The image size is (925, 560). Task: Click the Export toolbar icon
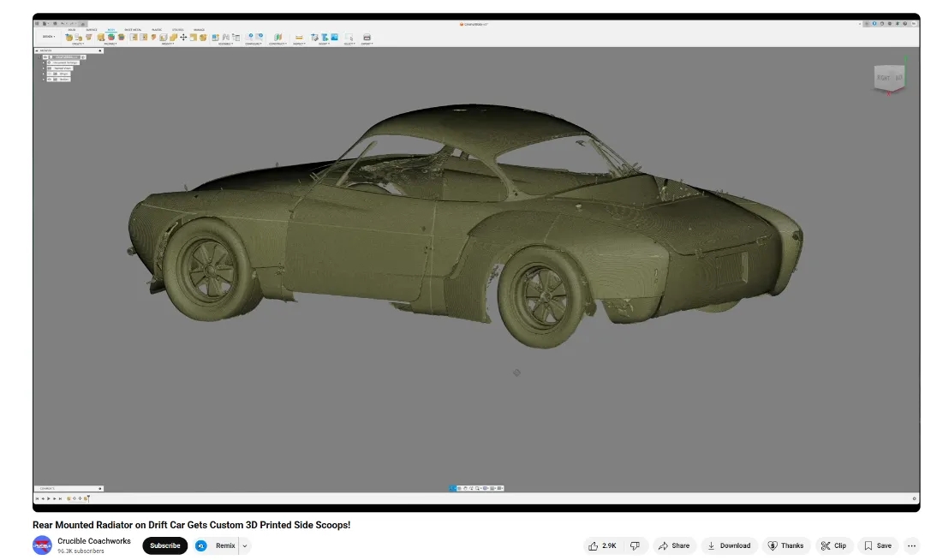(367, 38)
